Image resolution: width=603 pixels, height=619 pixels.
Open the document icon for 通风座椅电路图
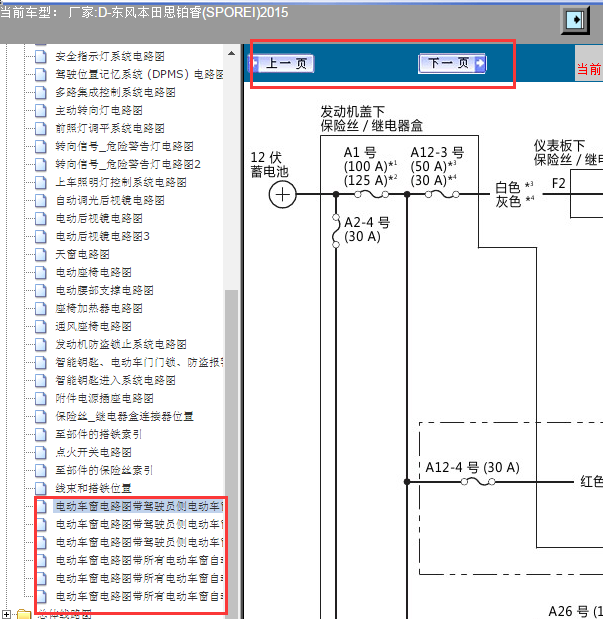[41, 326]
